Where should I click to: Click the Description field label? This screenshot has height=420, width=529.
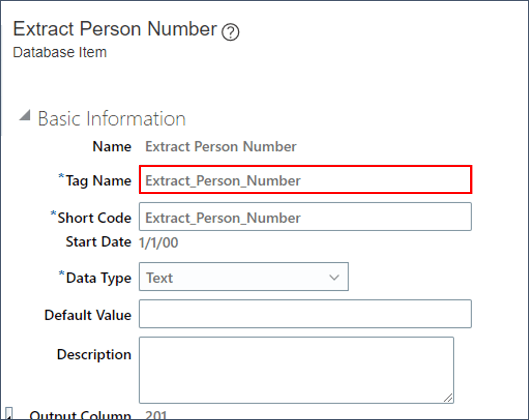click(94, 354)
